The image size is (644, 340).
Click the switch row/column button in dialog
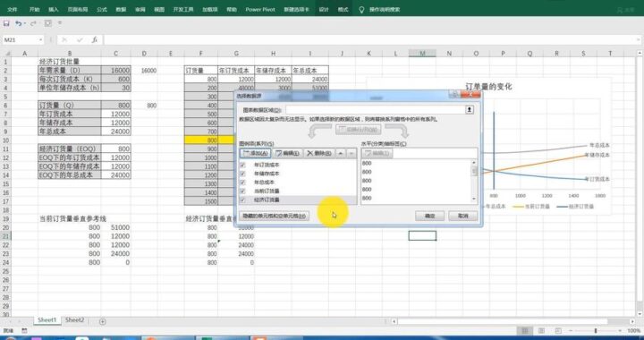click(x=358, y=130)
